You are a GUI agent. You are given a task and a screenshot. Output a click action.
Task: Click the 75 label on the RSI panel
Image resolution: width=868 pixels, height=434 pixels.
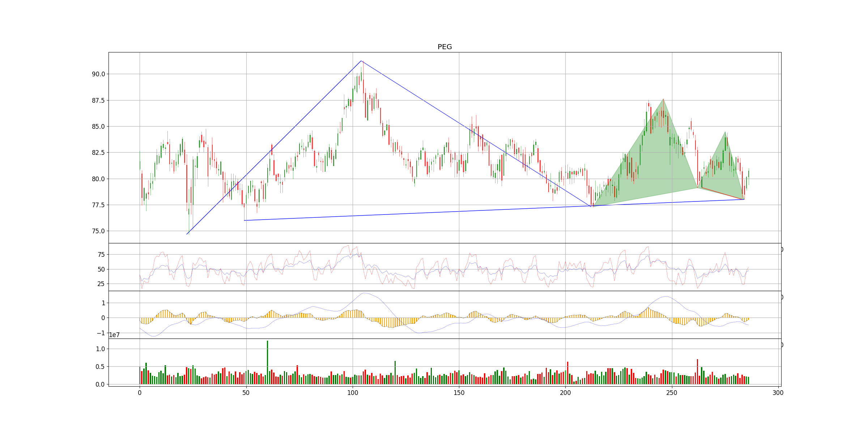click(x=101, y=255)
